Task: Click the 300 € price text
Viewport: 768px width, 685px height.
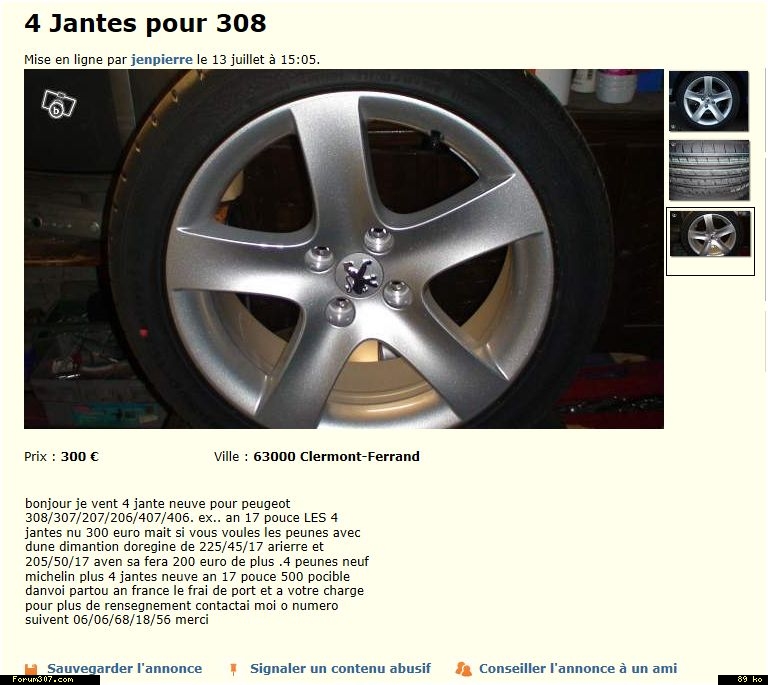Action: (x=79, y=456)
